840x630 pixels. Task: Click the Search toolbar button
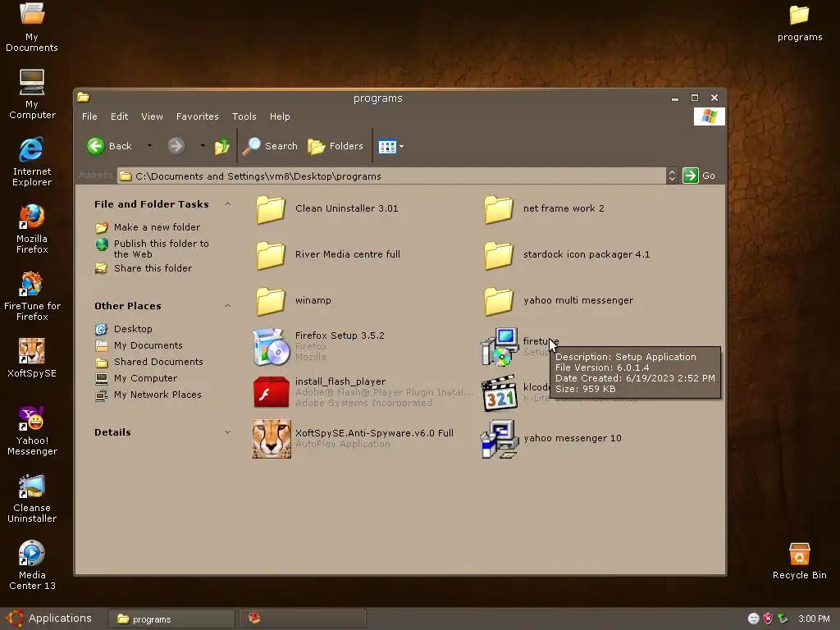click(x=269, y=146)
